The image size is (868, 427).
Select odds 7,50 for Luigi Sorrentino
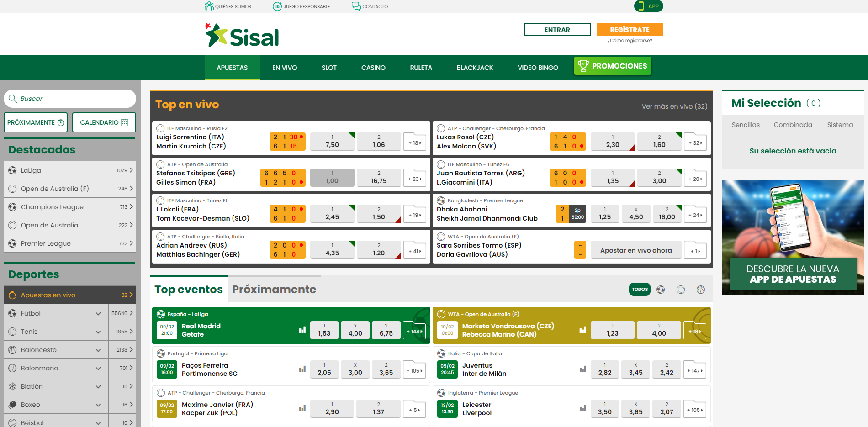(x=332, y=142)
